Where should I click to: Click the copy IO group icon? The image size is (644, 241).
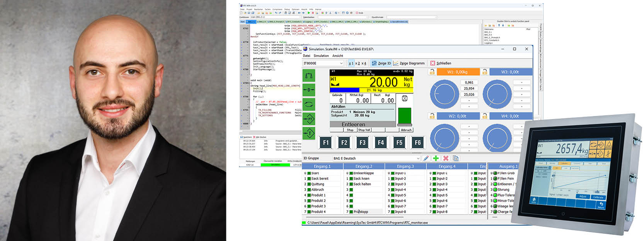(455, 158)
